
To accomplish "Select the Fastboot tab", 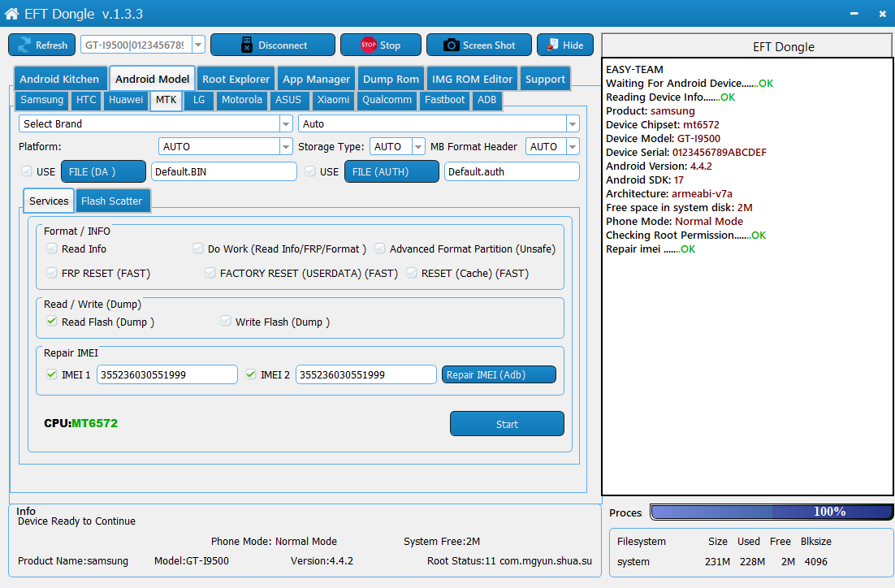I will tap(444, 100).
